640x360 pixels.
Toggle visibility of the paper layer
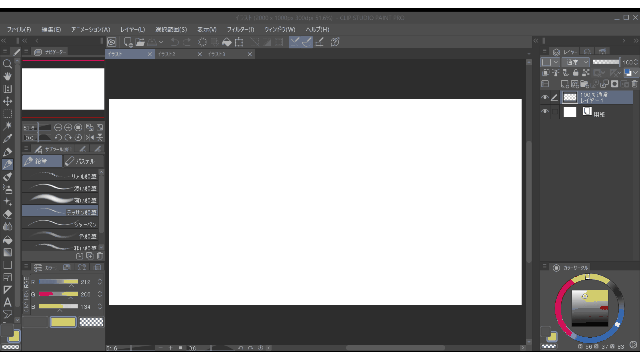point(545,111)
